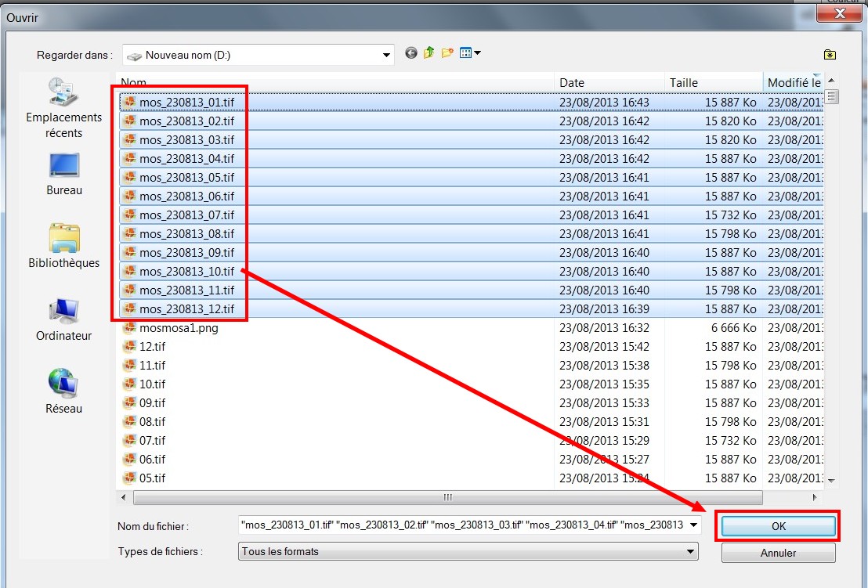Select file 10.tif
The image size is (868, 588).
(152, 384)
